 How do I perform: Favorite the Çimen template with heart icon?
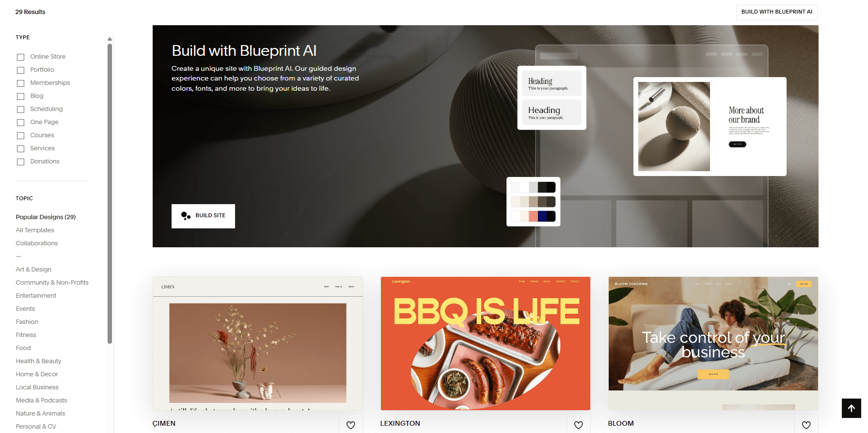[350, 425]
